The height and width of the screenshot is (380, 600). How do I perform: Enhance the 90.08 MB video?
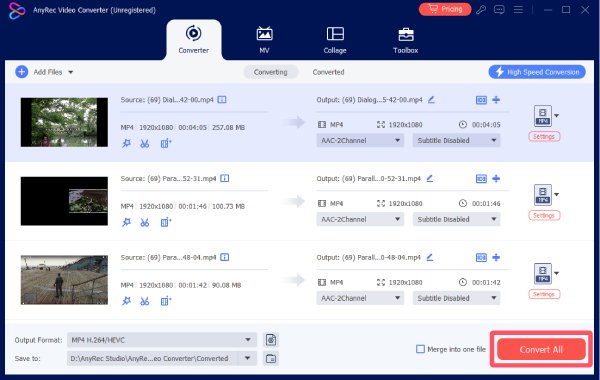(166, 301)
